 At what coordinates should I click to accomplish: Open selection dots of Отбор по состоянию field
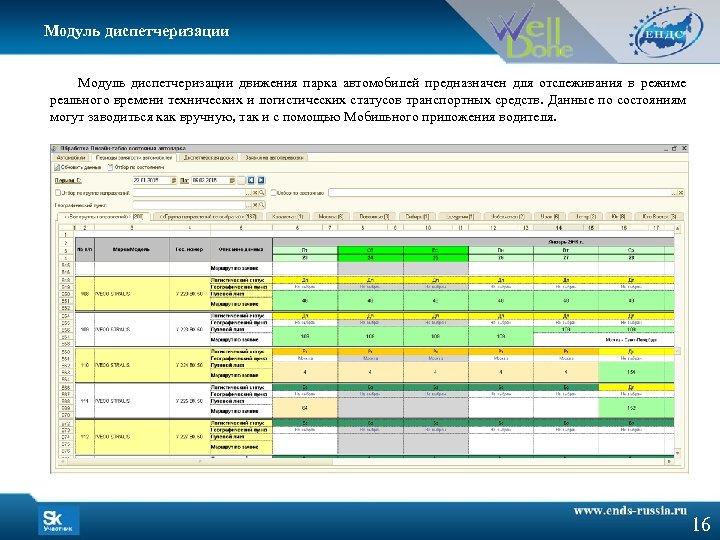[674, 193]
